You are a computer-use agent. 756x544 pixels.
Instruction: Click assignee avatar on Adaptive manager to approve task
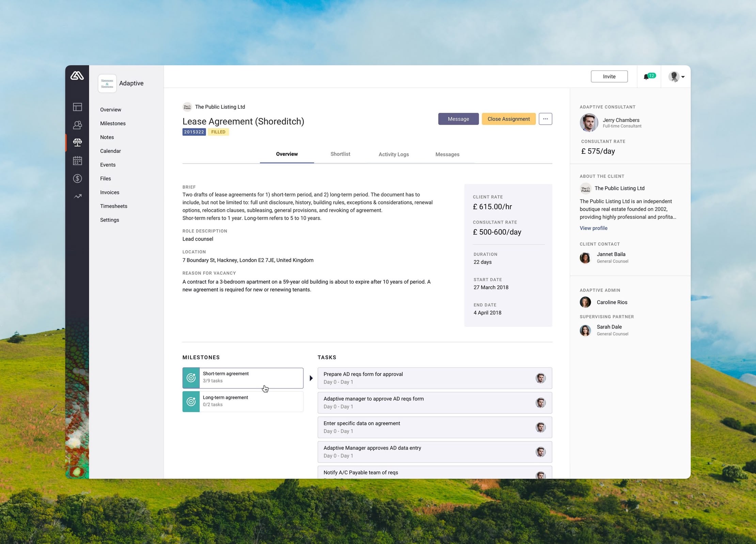540,403
